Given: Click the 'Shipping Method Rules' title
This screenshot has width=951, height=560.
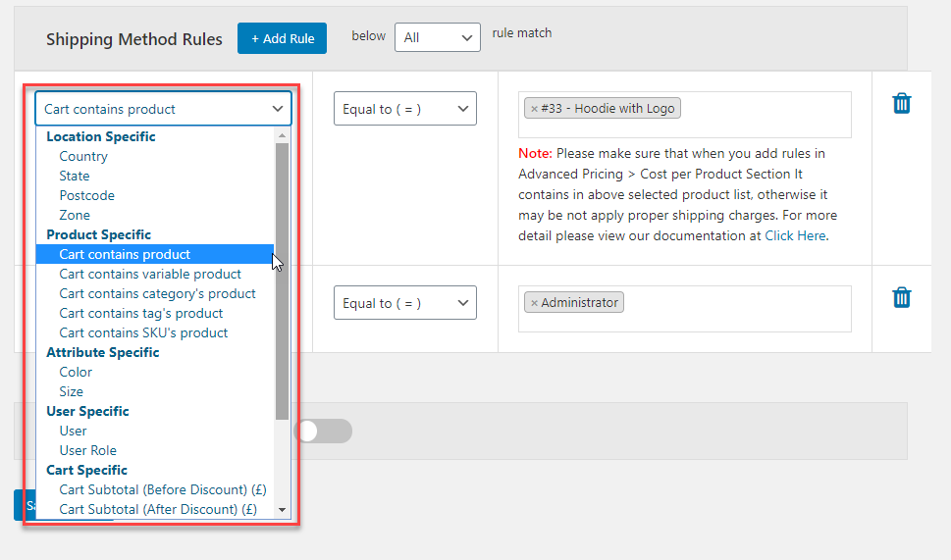Looking at the screenshot, I should click(134, 39).
